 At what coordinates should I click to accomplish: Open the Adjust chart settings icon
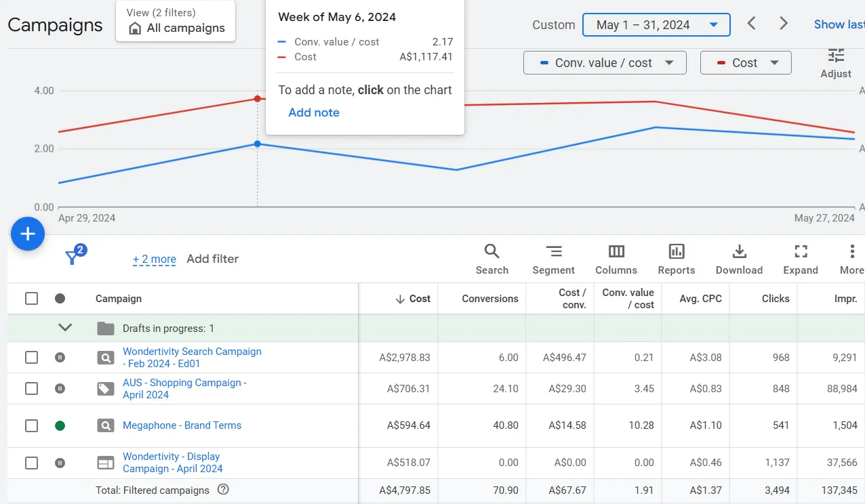(x=835, y=57)
